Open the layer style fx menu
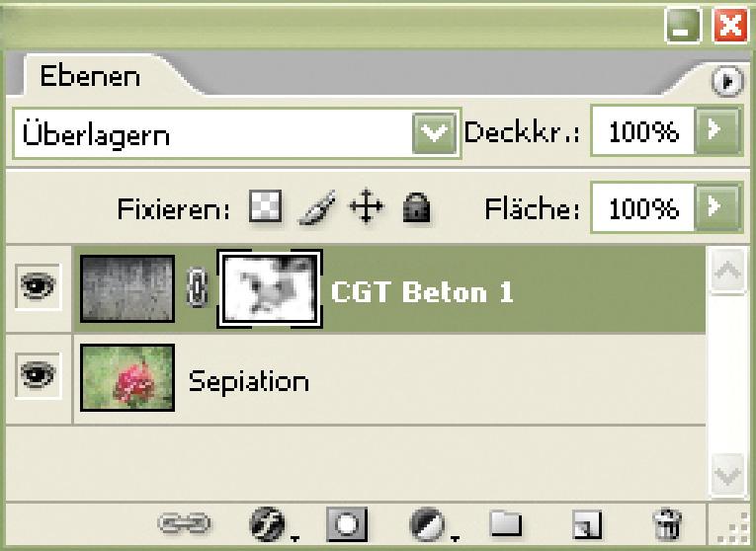756x551 pixels. [268, 524]
